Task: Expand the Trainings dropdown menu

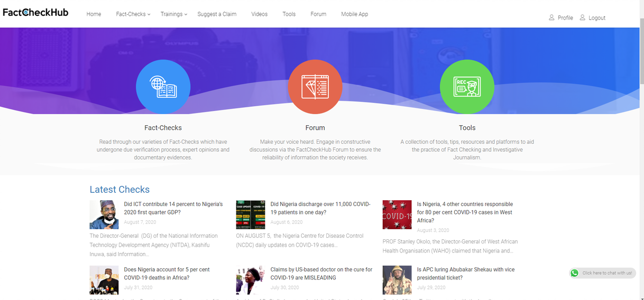Action: 174,14
